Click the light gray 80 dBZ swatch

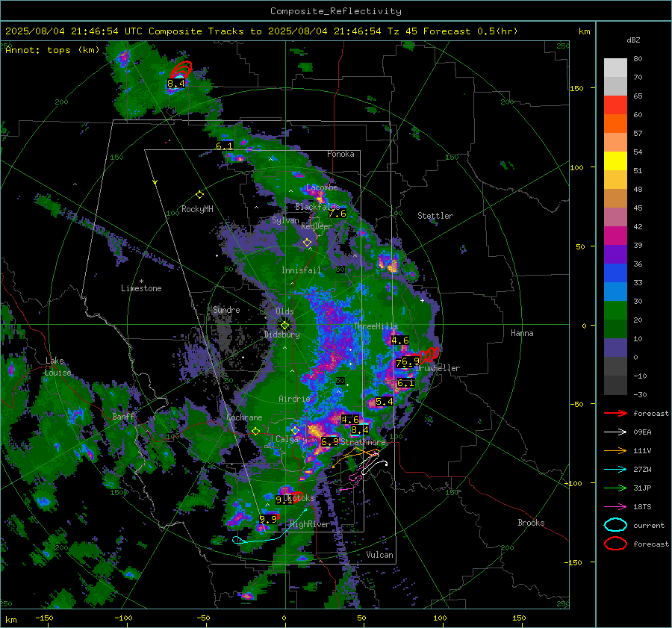(615, 67)
